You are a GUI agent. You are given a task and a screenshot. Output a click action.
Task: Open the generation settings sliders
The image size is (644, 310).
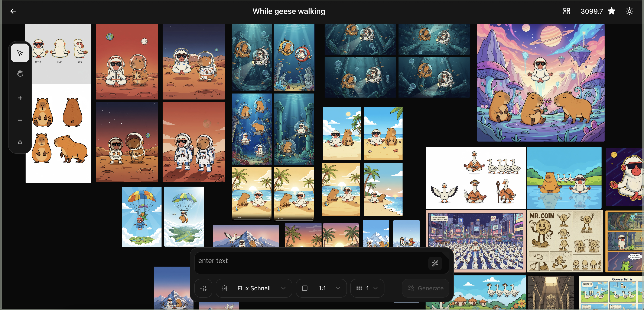click(x=203, y=288)
